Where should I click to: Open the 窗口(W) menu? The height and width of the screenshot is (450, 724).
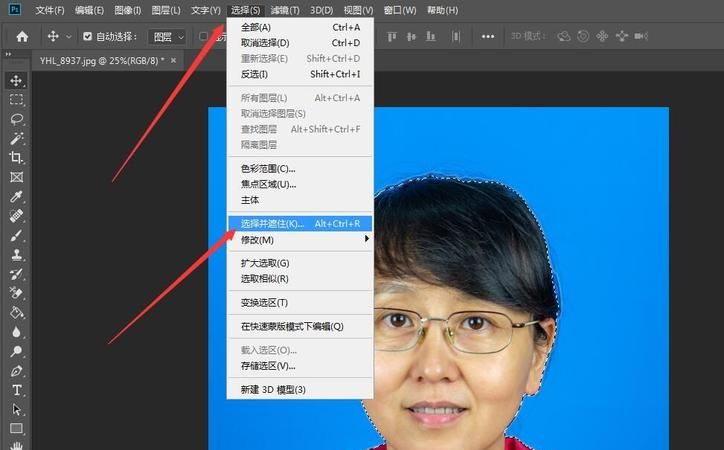pos(399,10)
